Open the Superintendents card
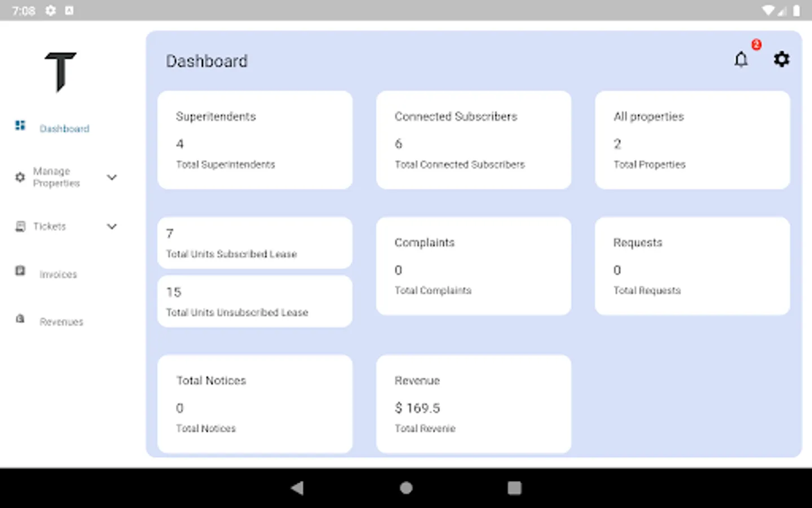Viewport: 812px width, 508px height. (x=255, y=140)
